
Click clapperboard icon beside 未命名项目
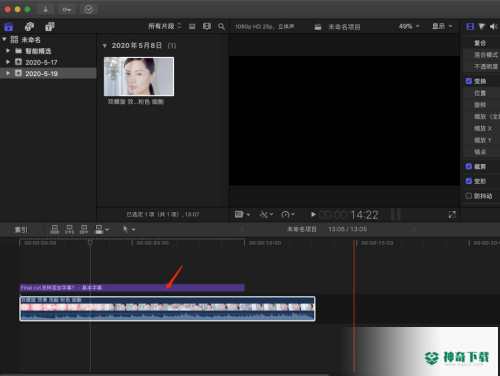pyautogui.click(x=318, y=27)
